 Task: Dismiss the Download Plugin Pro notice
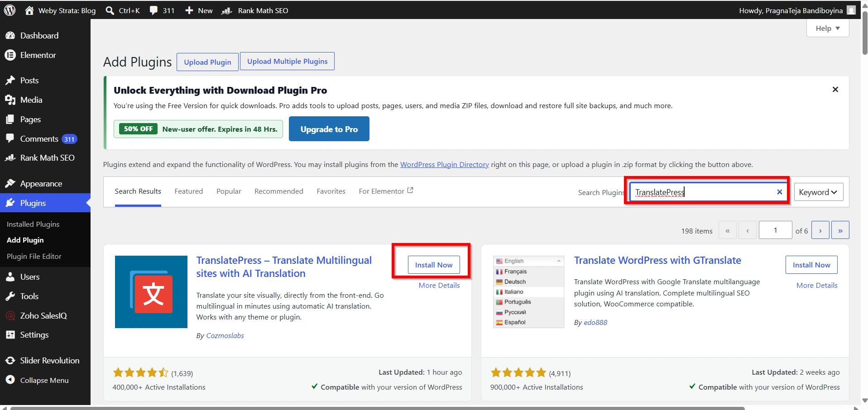click(x=835, y=90)
